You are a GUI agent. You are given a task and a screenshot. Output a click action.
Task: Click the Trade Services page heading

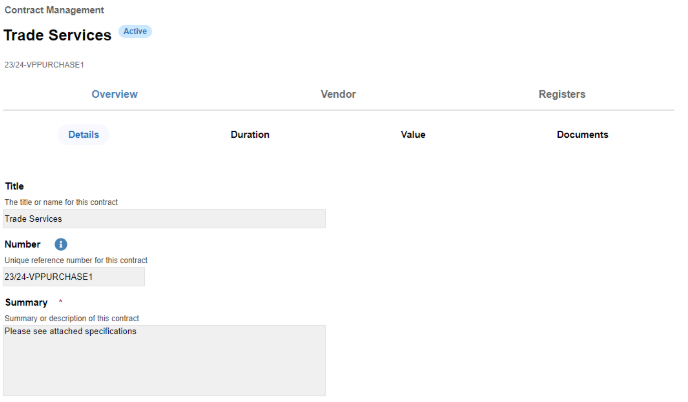click(x=57, y=35)
